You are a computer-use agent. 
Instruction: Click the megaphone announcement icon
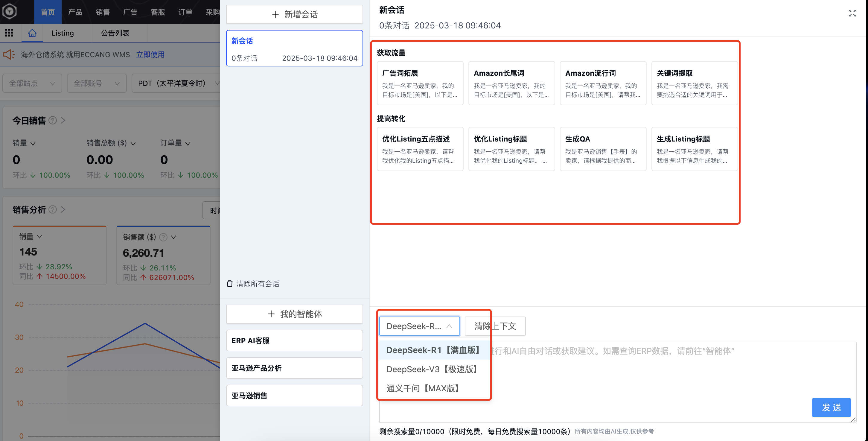click(9, 54)
